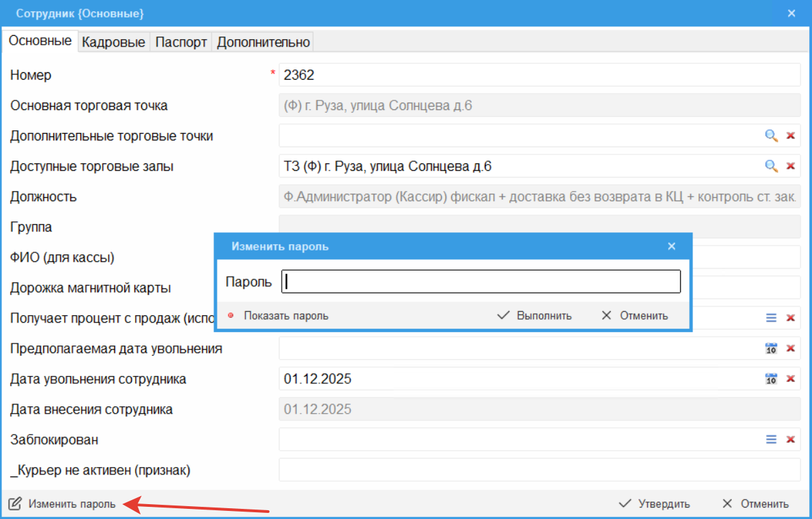812x519 pixels.
Task: Go to the Дополнительно tab
Action: click(263, 42)
